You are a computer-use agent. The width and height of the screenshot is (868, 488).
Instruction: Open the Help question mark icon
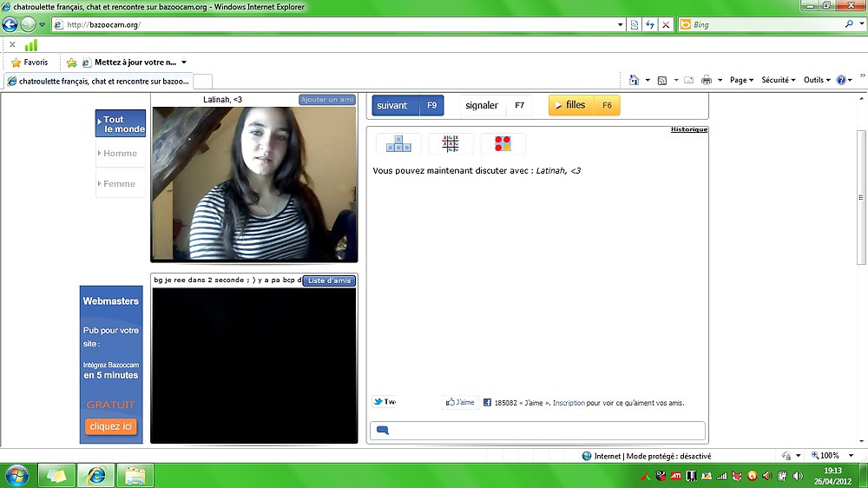pyautogui.click(x=841, y=80)
